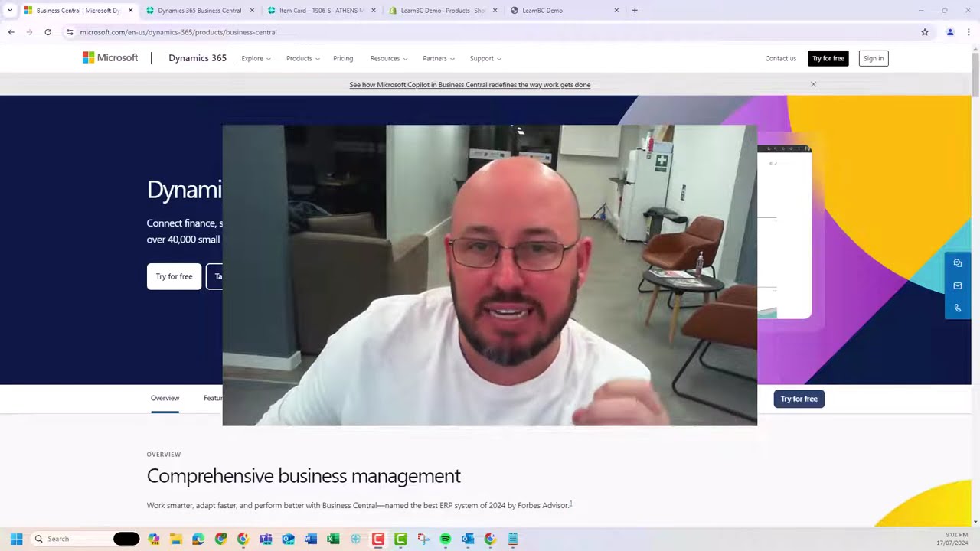Click the Microsoft logo
This screenshot has height=551, width=980.
click(x=110, y=58)
